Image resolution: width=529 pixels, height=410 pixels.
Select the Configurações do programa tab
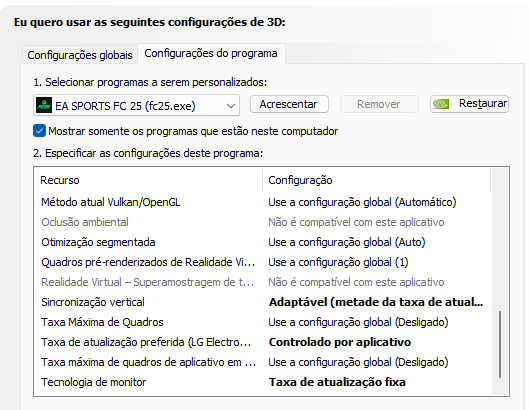click(x=211, y=53)
